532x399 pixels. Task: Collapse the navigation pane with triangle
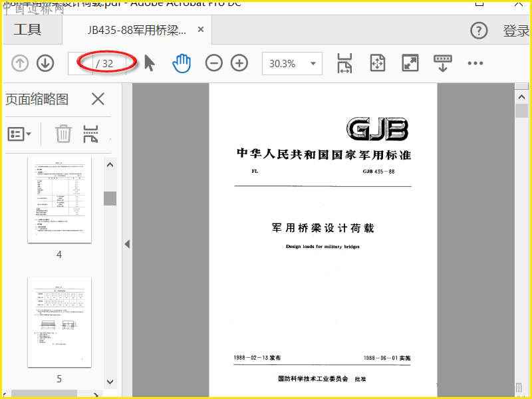127,244
